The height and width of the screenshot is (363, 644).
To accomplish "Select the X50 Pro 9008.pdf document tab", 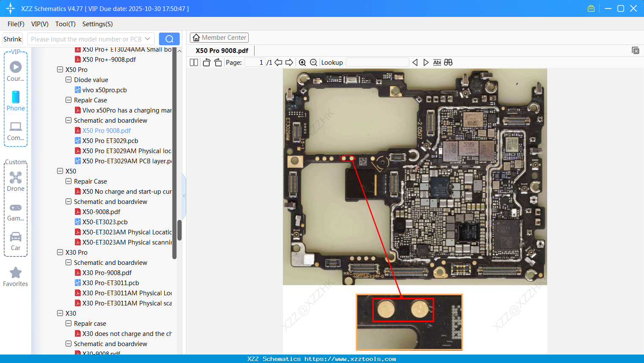I will (222, 50).
